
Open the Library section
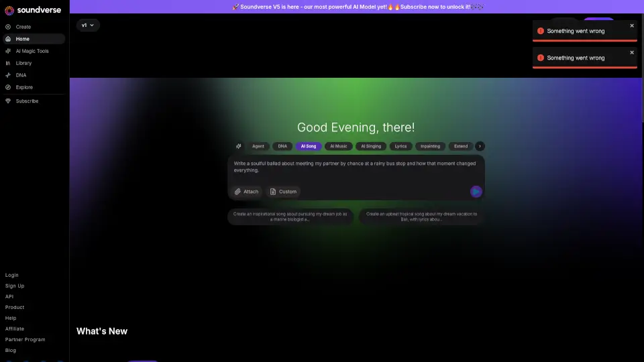pyautogui.click(x=34, y=63)
